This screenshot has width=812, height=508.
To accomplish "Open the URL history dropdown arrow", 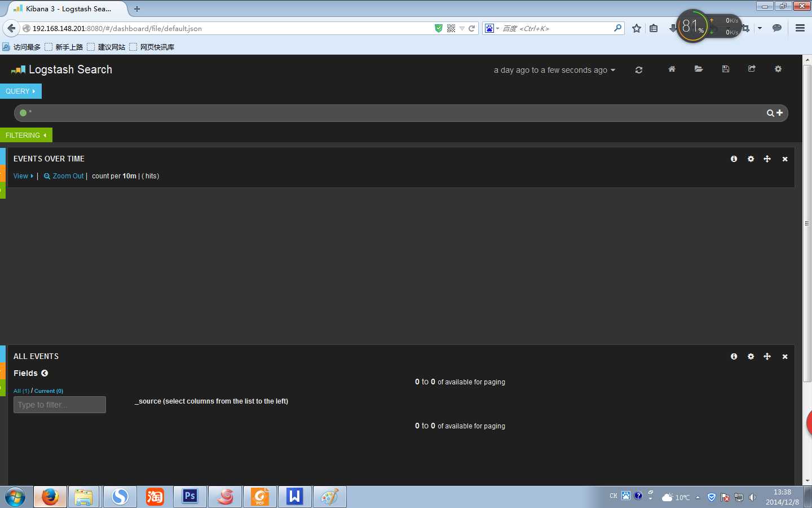I will pyautogui.click(x=462, y=28).
